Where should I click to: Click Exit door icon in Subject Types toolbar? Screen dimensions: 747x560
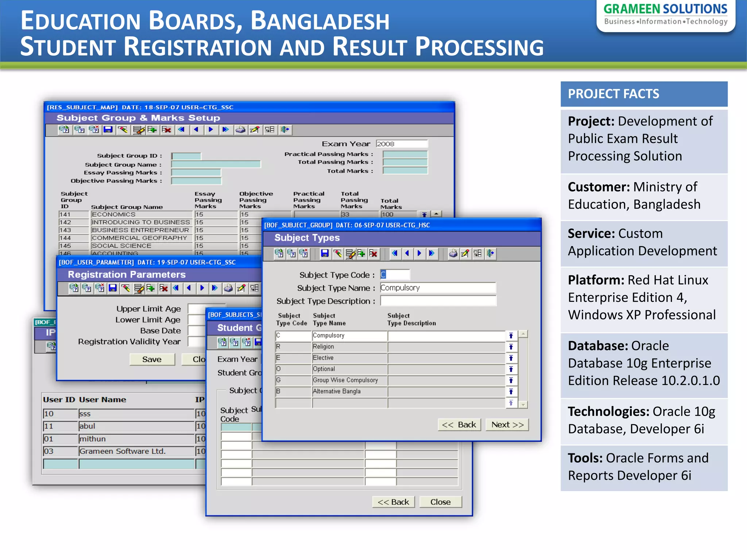click(490, 253)
